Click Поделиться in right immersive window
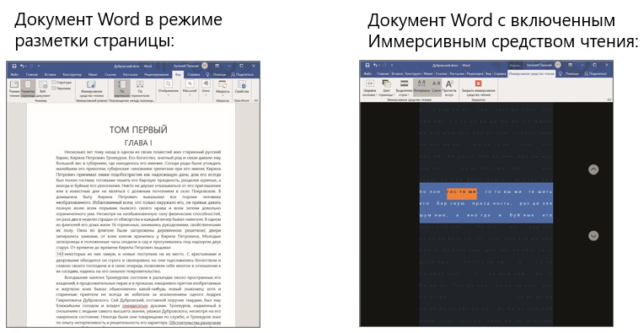644x333 pixels. [x=595, y=74]
